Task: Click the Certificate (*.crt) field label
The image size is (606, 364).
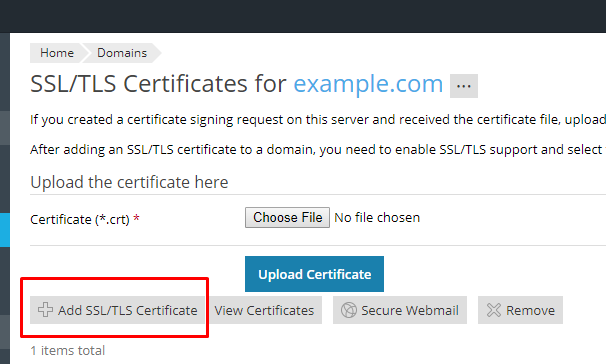Action: tap(85, 219)
